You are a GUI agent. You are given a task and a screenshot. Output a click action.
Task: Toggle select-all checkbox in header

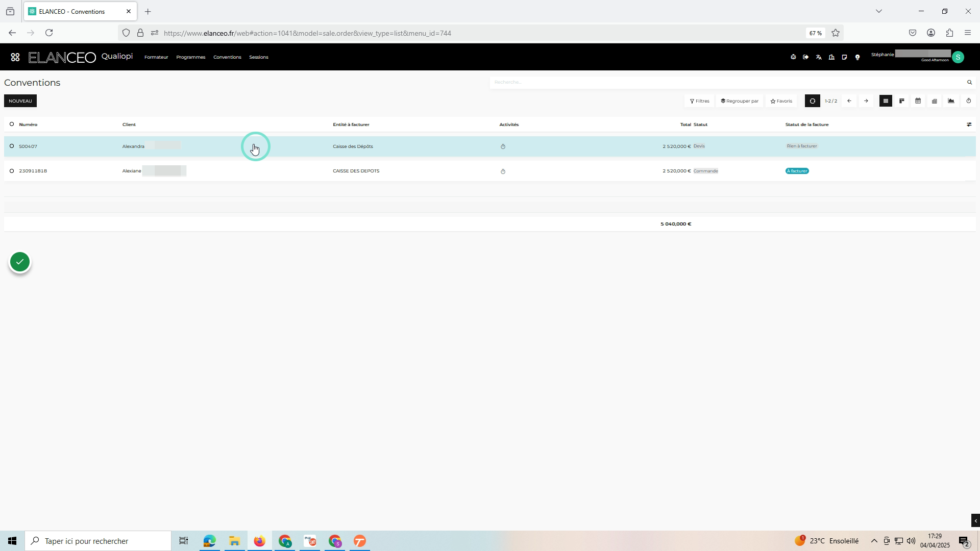pyautogui.click(x=12, y=124)
